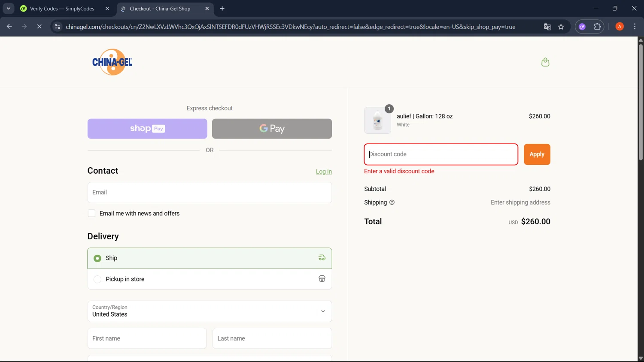Pay with Shop Pay button

point(147,129)
